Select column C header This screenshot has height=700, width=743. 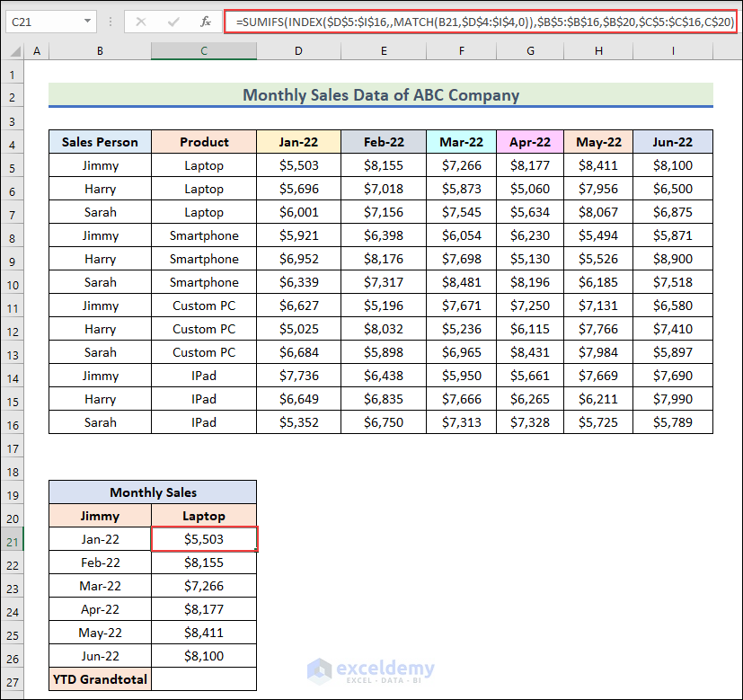[x=204, y=50]
